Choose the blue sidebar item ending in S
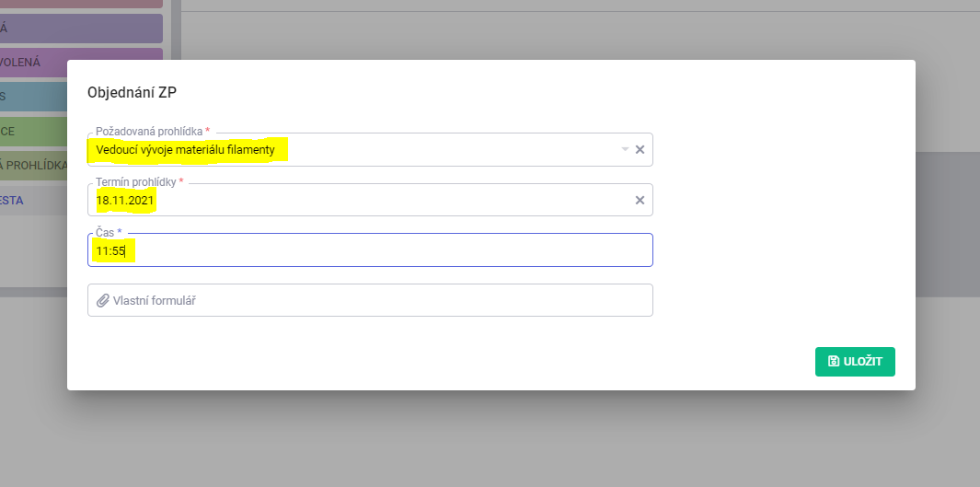This screenshot has height=487, width=980. point(34,97)
